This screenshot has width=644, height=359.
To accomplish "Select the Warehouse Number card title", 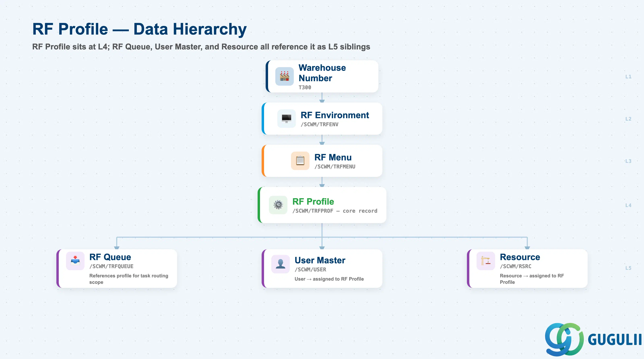I will click(322, 73).
